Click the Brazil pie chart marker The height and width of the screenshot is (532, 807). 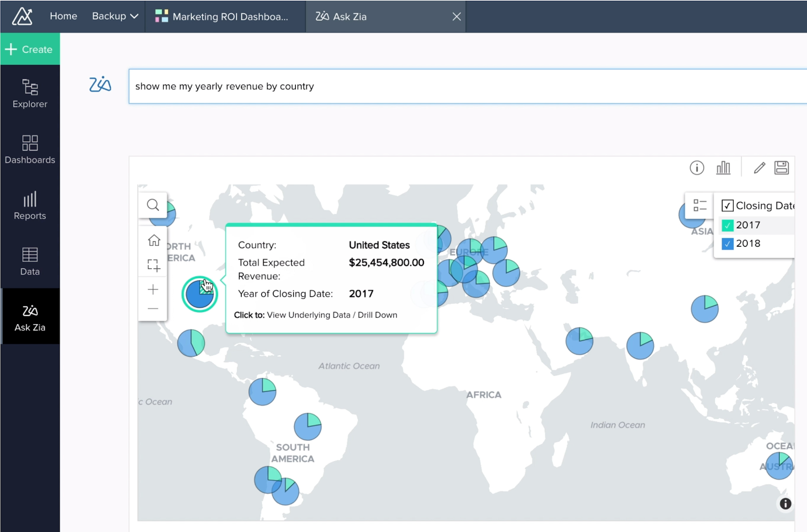click(307, 426)
